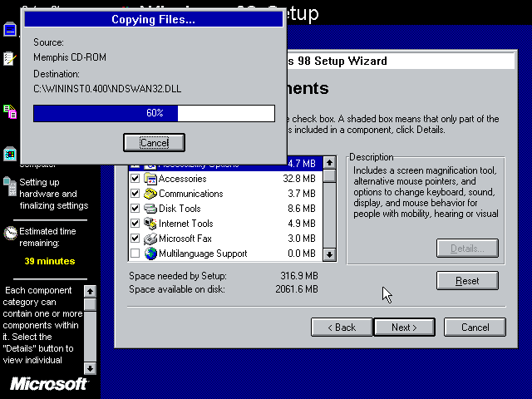Click the Memphis CD-ROM source text
Viewport: 532px width, 399px height.
coord(70,57)
